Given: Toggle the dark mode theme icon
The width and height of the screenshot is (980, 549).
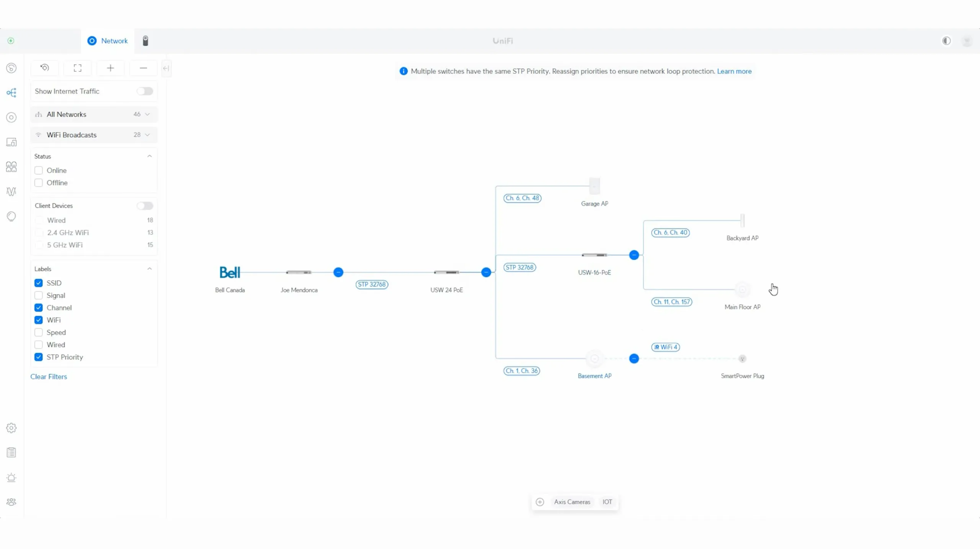Looking at the screenshot, I should point(946,41).
